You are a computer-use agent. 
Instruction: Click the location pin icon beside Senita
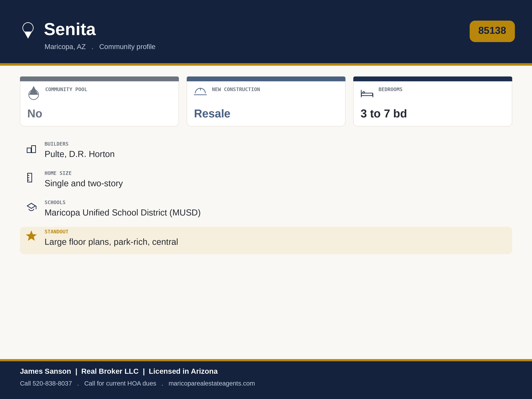click(x=28, y=30)
